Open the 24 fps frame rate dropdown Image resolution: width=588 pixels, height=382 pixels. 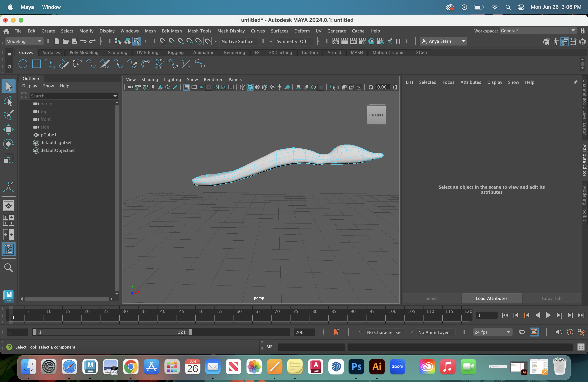point(492,332)
